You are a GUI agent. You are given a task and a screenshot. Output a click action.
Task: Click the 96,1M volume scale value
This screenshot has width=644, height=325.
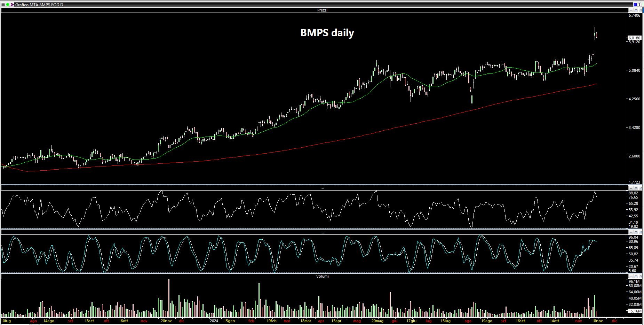pos(634,281)
